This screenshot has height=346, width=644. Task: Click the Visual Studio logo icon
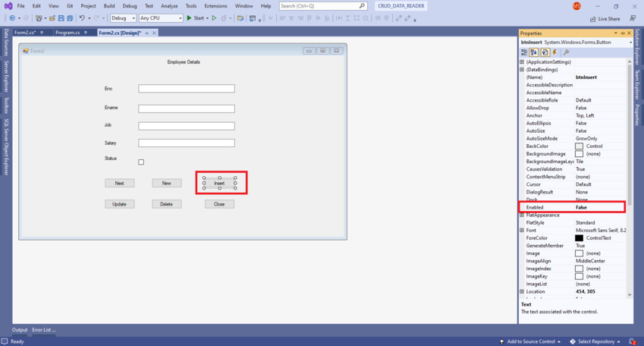click(8, 6)
